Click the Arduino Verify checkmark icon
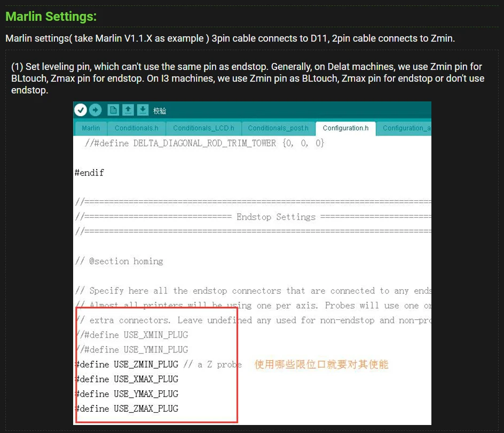This screenshot has height=433, width=504. pyautogui.click(x=81, y=110)
